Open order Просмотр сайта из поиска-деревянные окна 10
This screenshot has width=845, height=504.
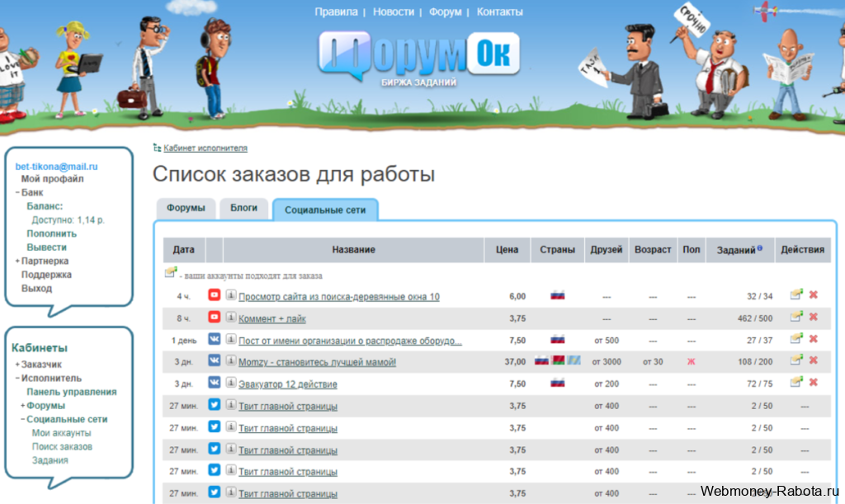click(x=339, y=297)
